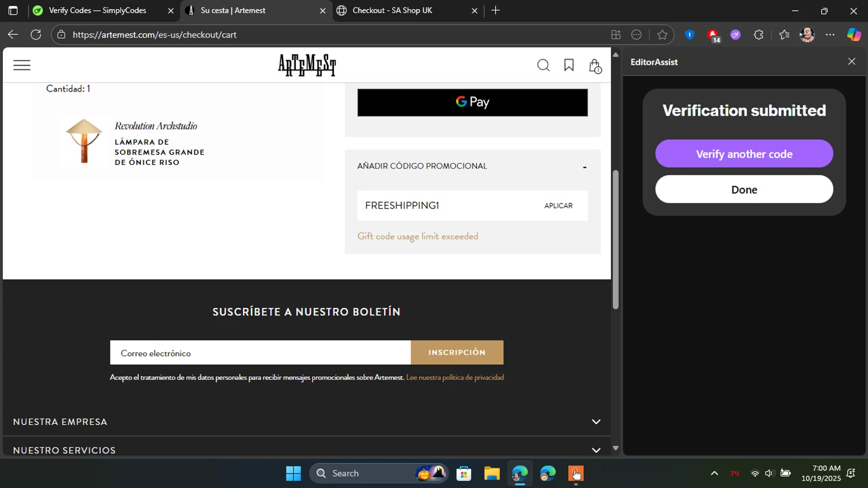This screenshot has height=488, width=868.
Task: Open the volume tray icon
Action: click(x=769, y=474)
